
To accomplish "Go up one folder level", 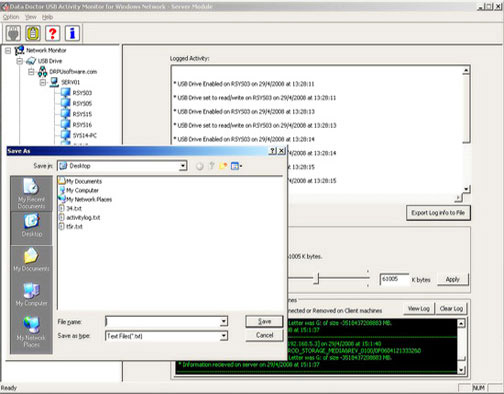I will tap(211, 166).
